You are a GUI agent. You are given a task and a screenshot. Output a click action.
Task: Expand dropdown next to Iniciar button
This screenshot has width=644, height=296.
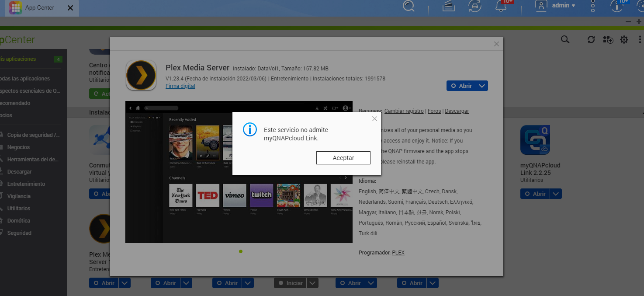312,283
